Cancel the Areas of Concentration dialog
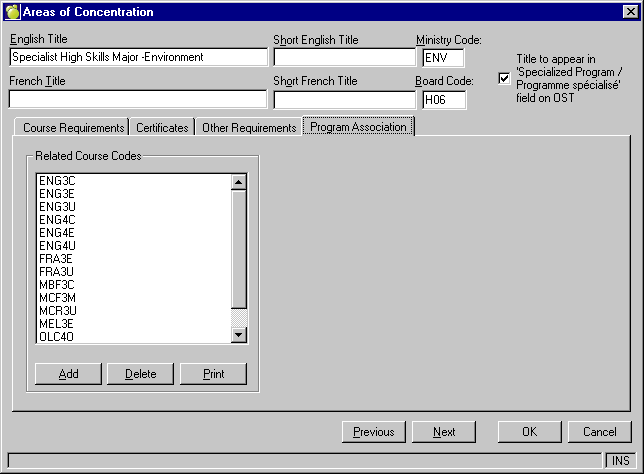Screen dimensions: 644x474 (599, 432)
